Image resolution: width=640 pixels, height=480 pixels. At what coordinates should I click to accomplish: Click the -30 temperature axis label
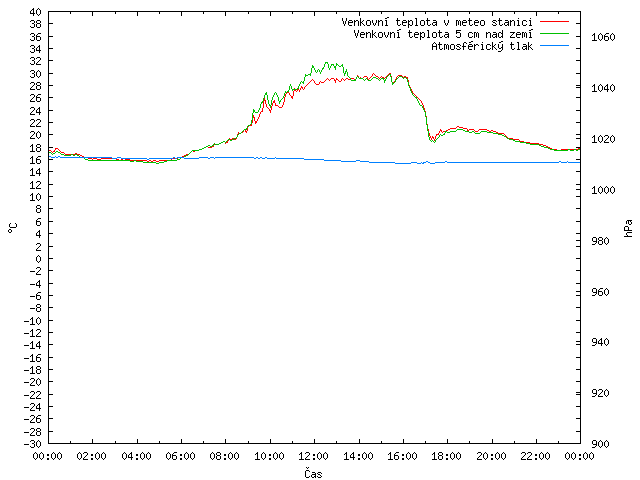(x=33, y=444)
